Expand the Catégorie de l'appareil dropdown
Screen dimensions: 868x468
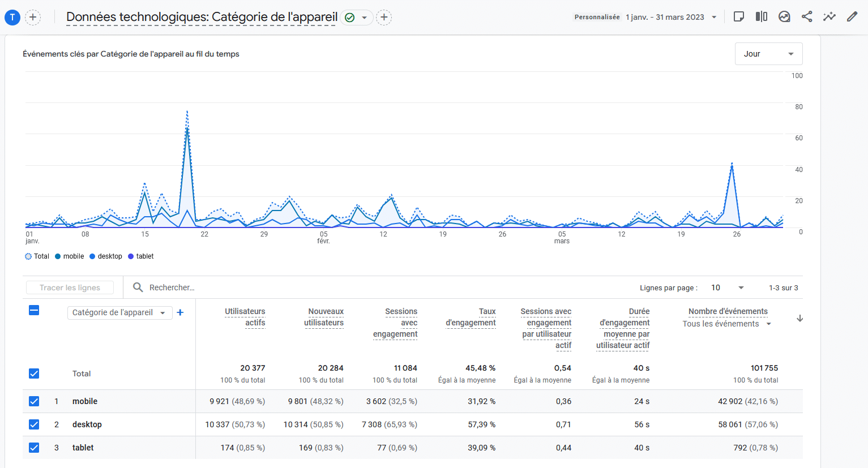(x=119, y=312)
